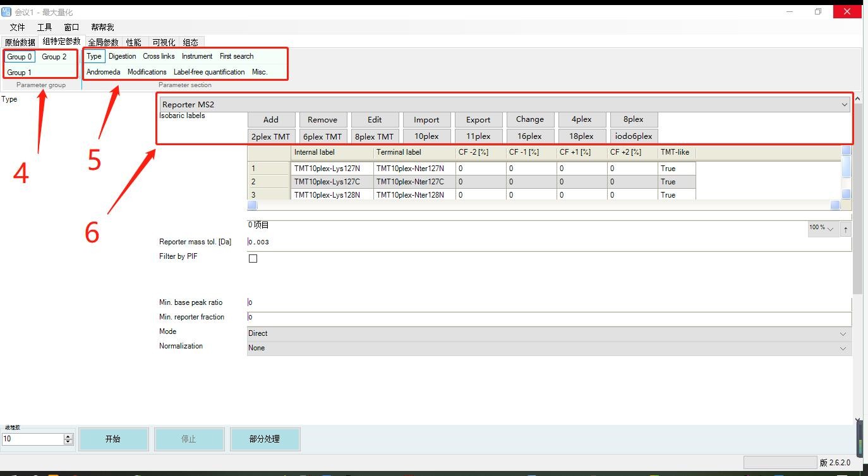Click the 部分处理 partial processing button
This screenshot has width=868, height=476.
265,439
